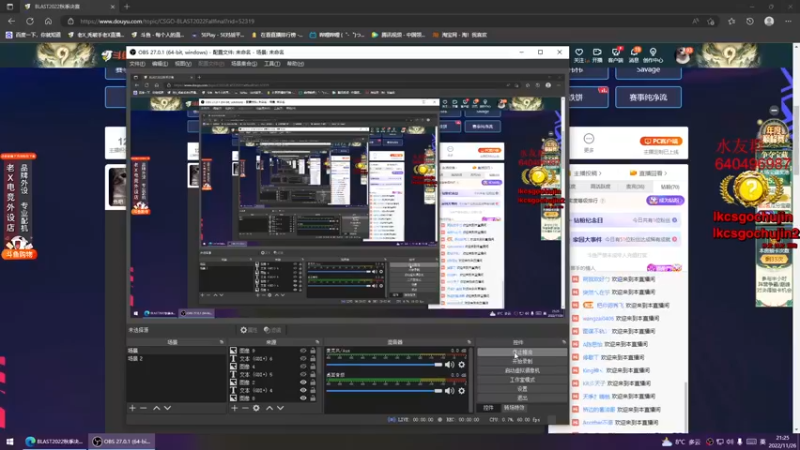The height and width of the screenshot is (450, 800).
Task: Open source properties gear in the sources toolbar
Action: pyautogui.click(x=256, y=408)
